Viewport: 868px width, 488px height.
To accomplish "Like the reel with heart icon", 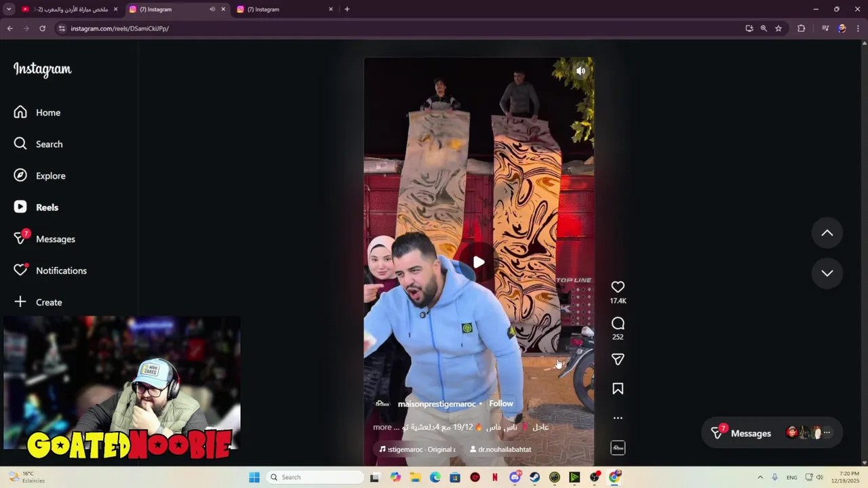I will tap(618, 287).
